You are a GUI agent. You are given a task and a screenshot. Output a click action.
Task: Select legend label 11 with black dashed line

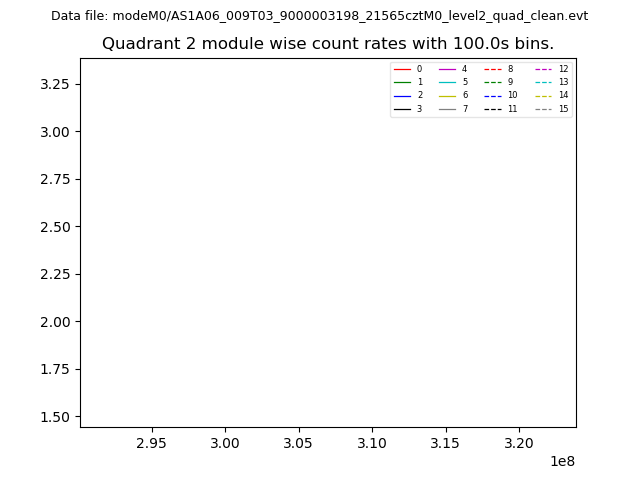[512, 109]
